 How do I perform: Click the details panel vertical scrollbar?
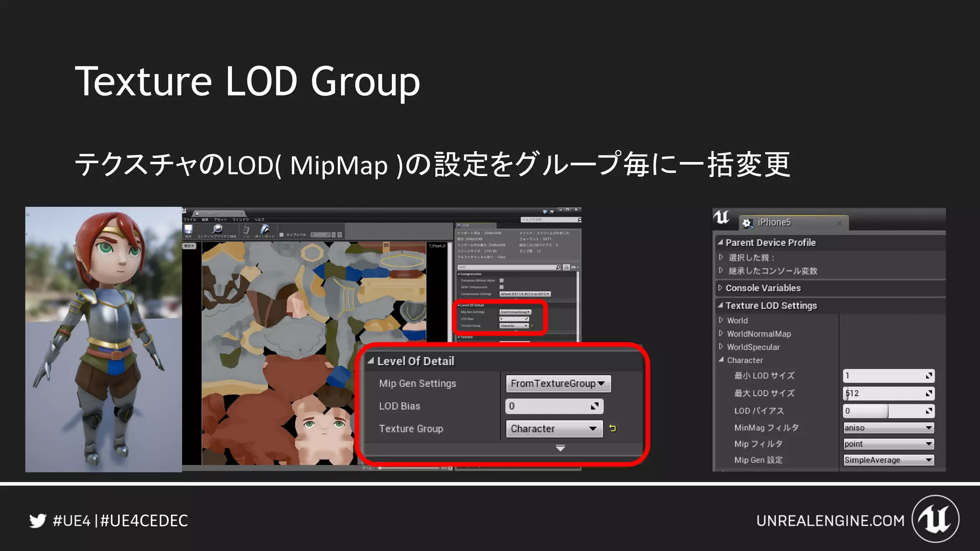tap(578, 306)
